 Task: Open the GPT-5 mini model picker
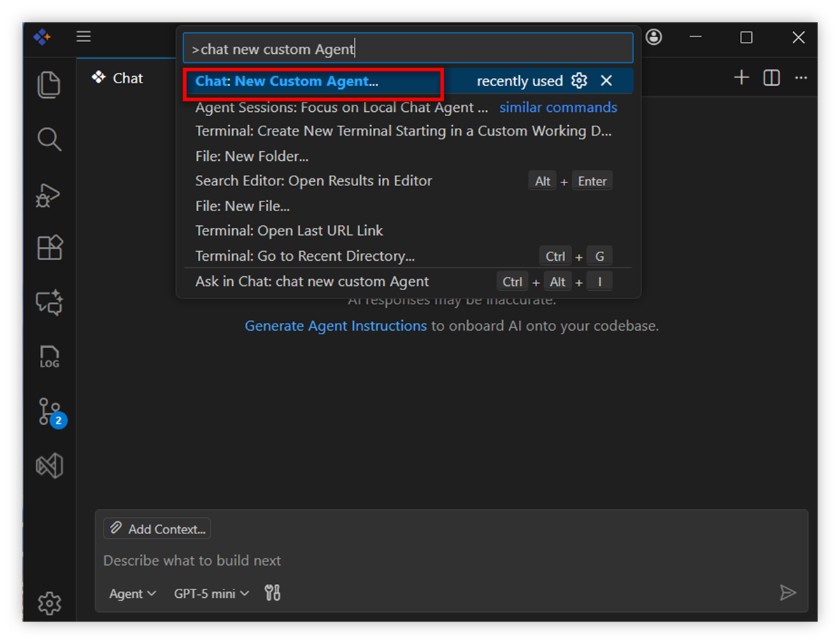(211, 594)
